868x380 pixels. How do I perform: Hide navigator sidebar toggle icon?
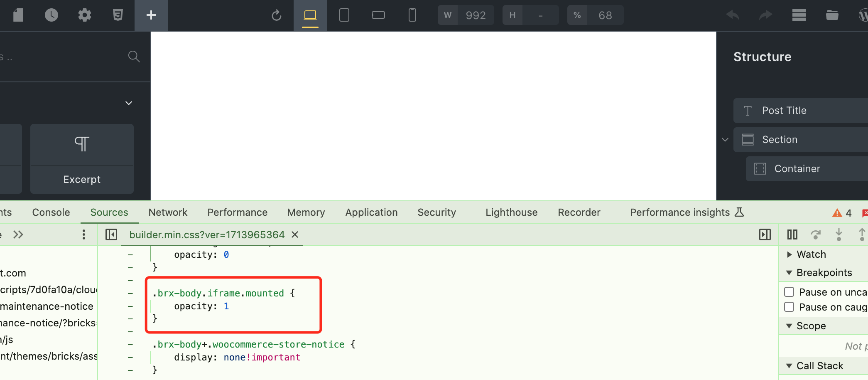(x=111, y=235)
